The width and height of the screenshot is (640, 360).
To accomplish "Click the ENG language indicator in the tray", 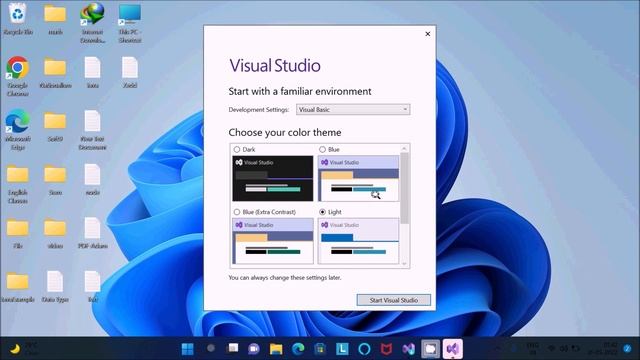I will pyautogui.click(x=533, y=349).
